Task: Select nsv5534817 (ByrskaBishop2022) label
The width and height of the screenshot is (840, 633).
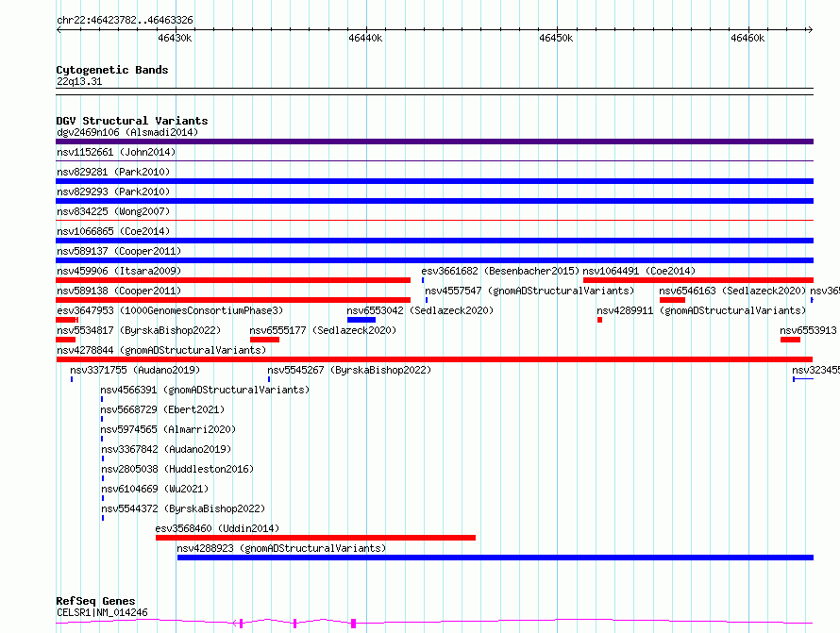Action: pos(139,330)
